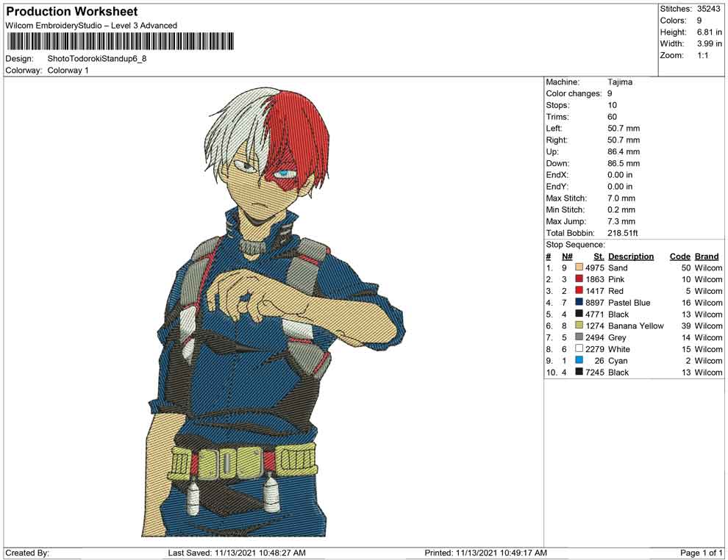The width and height of the screenshot is (728, 560).
Task: Click the design name ShotoTodorokiStandup6_8
Action: tap(96, 59)
